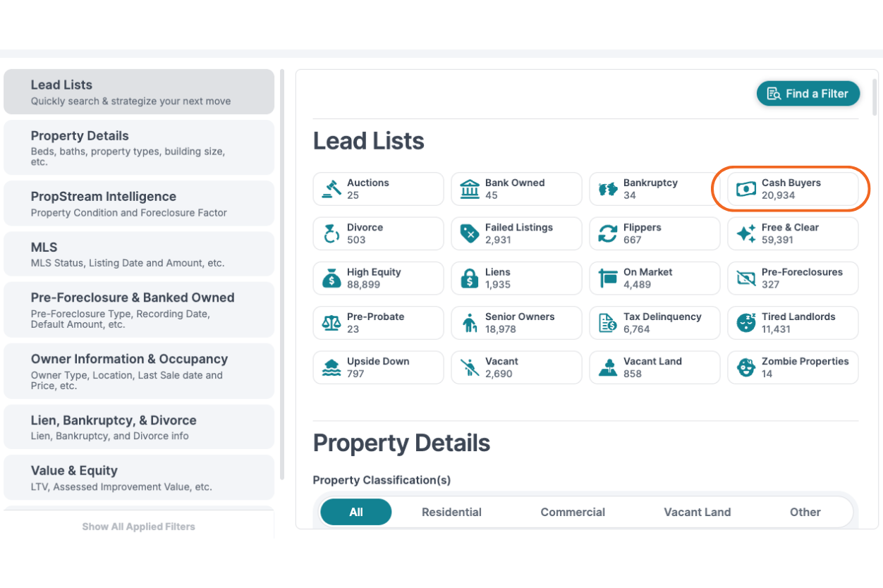Open the MLS filter section
Image resolution: width=883 pixels, height=588 pixels.
pyautogui.click(x=138, y=254)
